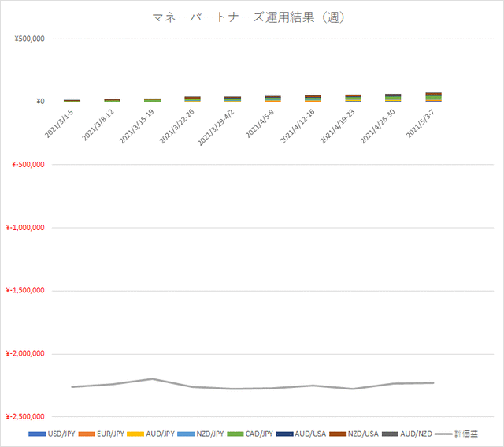Viewport: 504px width, 447px height.
Task: Select the EUR/JPY legend color swatch
Action: click(87, 434)
